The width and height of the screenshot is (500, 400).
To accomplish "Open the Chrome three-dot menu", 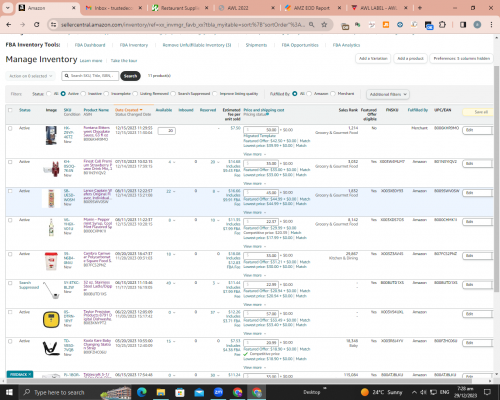I will pyautogui.click(x=491, y=25).
